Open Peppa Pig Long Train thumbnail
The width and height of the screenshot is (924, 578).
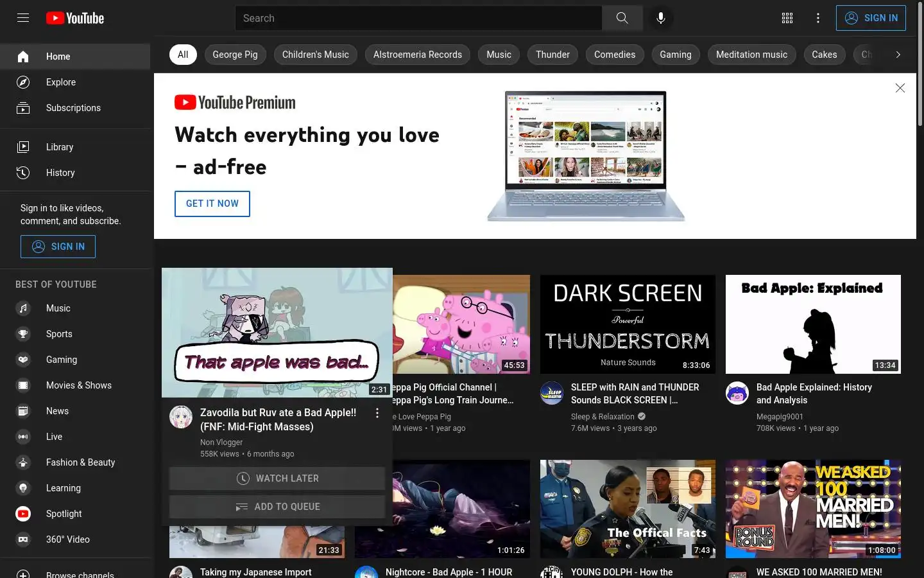coord(461,324)
